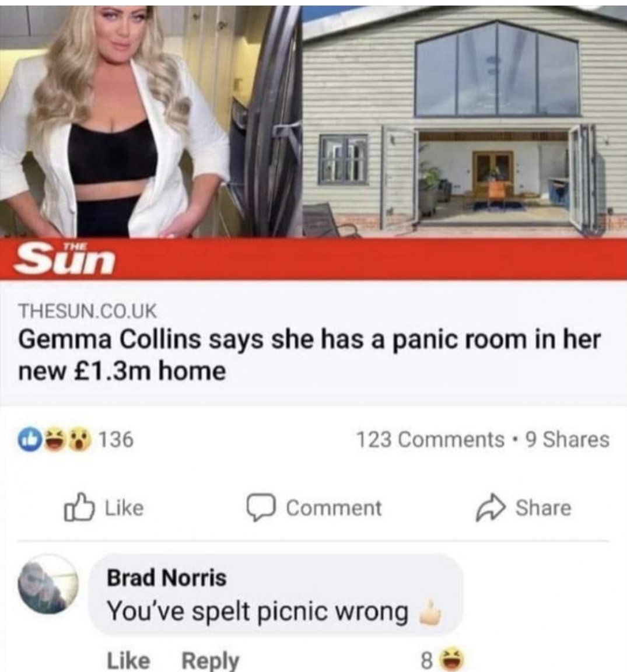View the 9 Shares list

[568, 440]
